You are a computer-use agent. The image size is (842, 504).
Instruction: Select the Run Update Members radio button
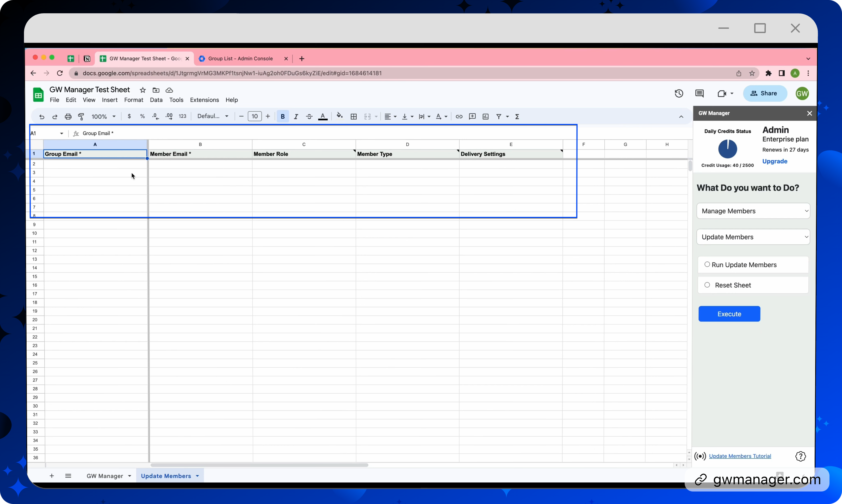pos(707,264)
